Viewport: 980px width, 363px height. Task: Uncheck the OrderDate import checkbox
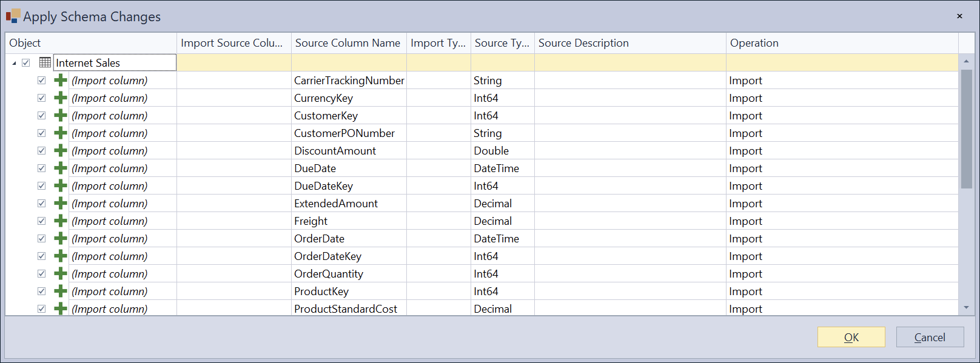click(x=42, y=238)
